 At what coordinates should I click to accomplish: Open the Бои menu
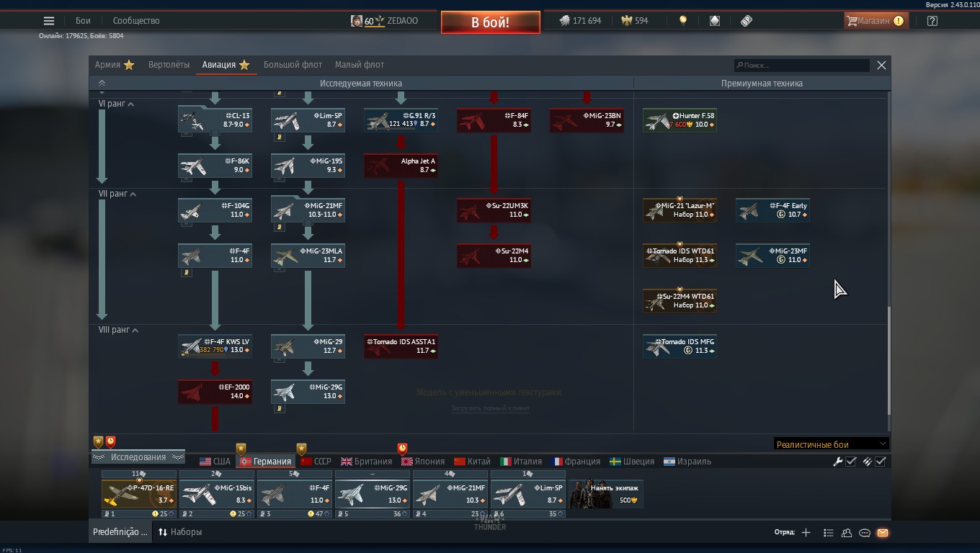click(83, 21)
